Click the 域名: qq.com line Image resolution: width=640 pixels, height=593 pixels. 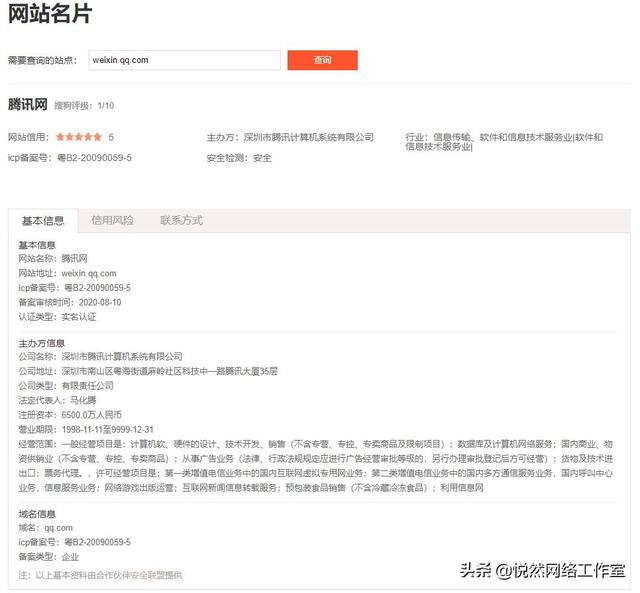coord(45,528)
